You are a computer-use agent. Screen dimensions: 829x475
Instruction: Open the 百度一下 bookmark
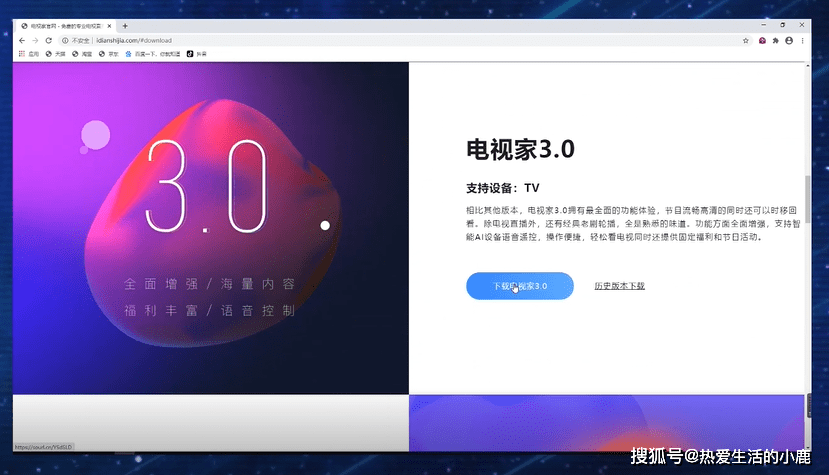(153, 54)
